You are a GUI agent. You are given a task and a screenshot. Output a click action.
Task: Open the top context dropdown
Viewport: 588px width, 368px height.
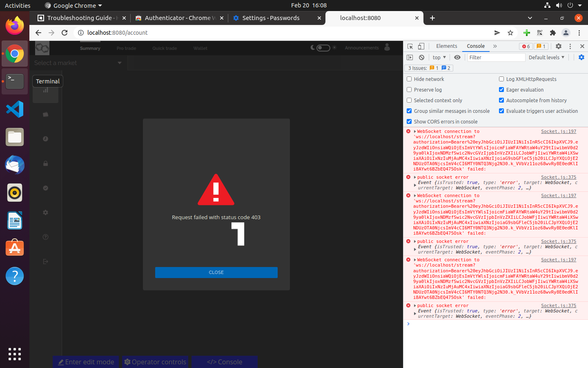(x=439, y=58)
